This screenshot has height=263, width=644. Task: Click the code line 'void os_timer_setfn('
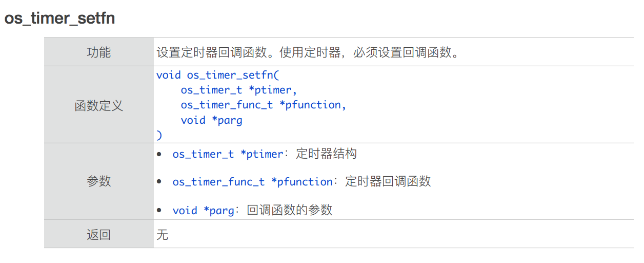pyautogui.click(x=217, y=75)
